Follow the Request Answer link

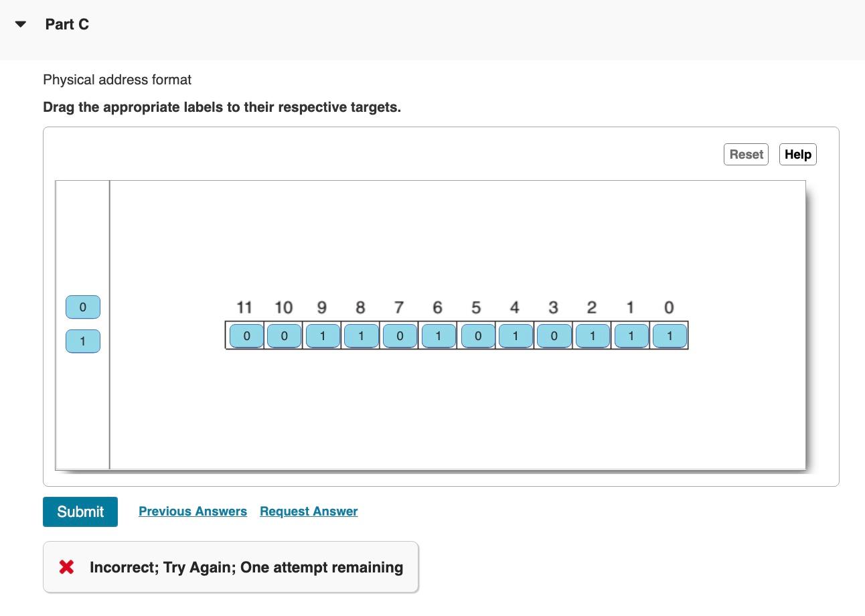coord(309,511)
